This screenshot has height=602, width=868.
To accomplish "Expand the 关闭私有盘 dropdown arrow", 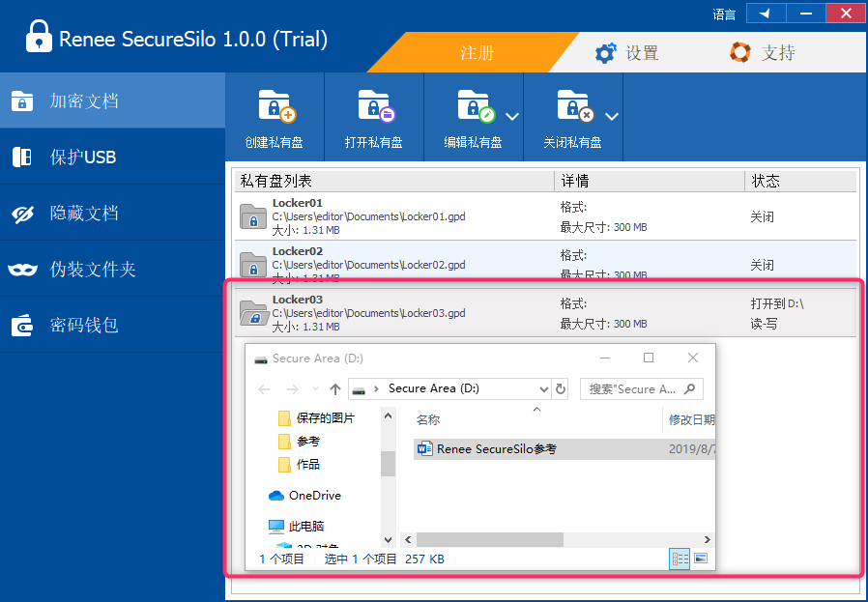I will tap(612, 117).
